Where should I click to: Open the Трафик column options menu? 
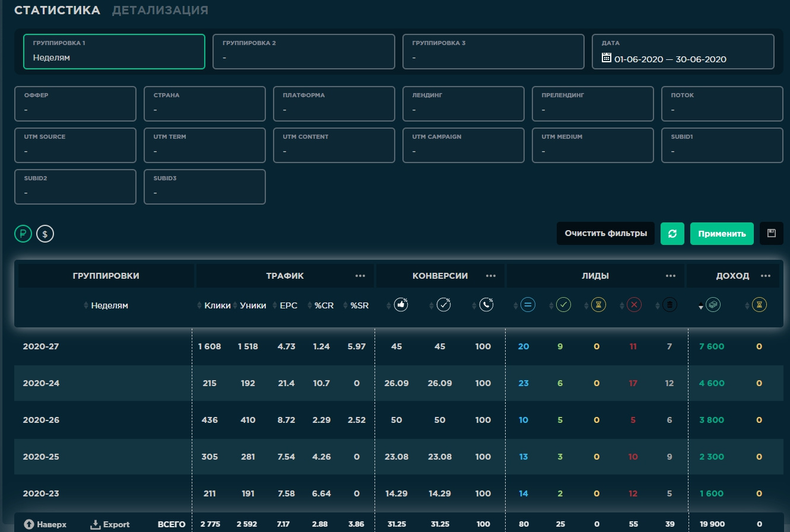click(360, 276)
